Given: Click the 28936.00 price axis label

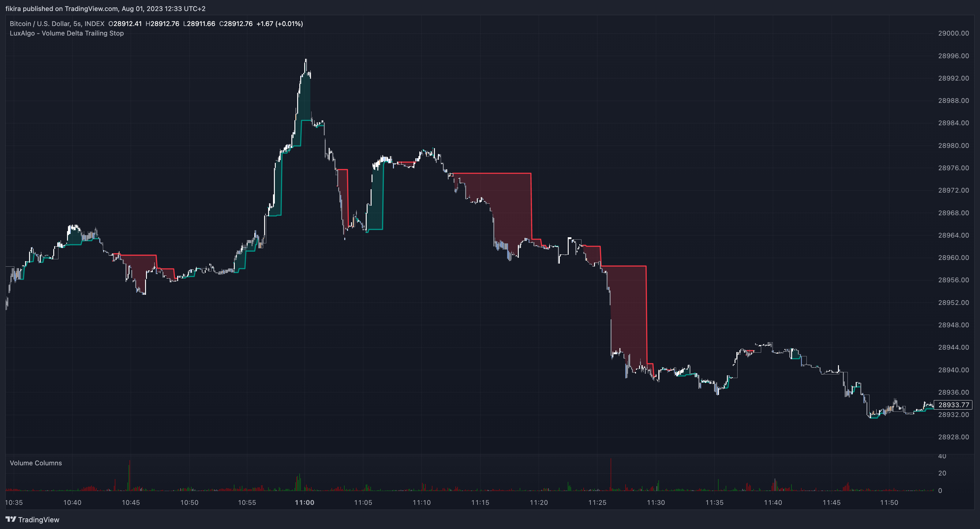Looking at the screenshot, I should click(953, 392).
